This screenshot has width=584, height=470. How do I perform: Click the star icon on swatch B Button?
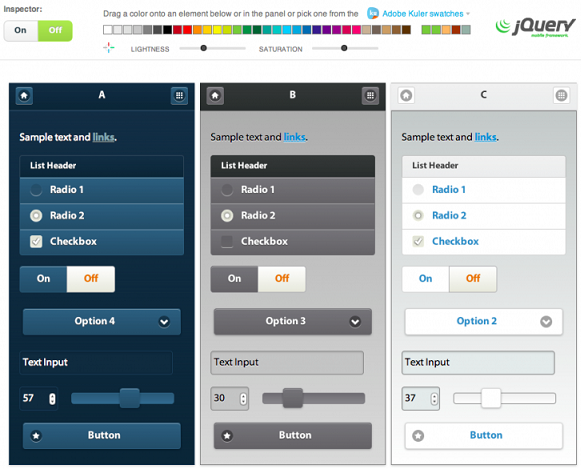coord(227,435)
